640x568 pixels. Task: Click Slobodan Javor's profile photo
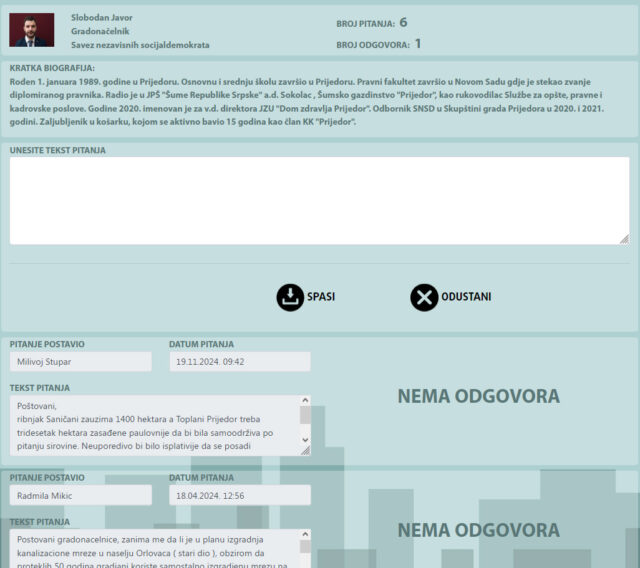[32, 30]
